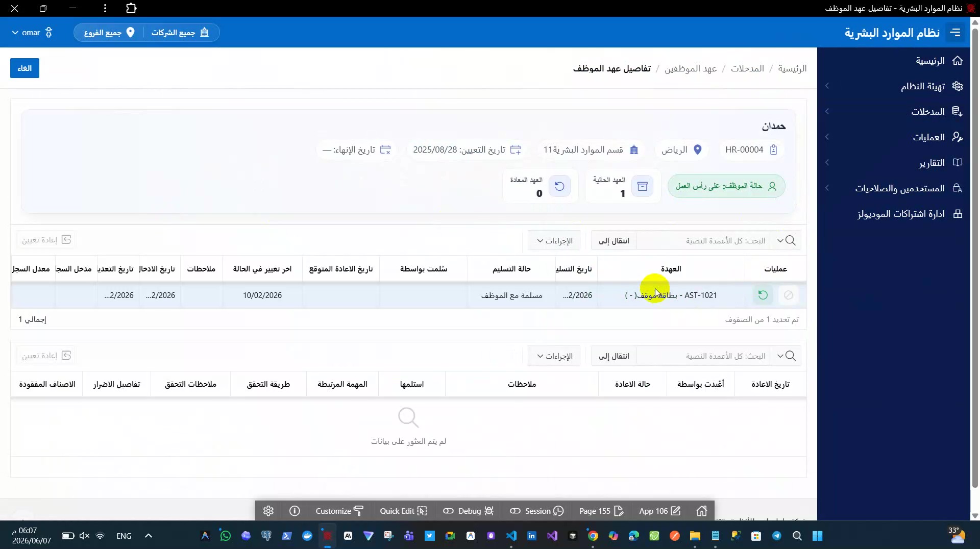Sort by حالة التسليم column header

511,269
